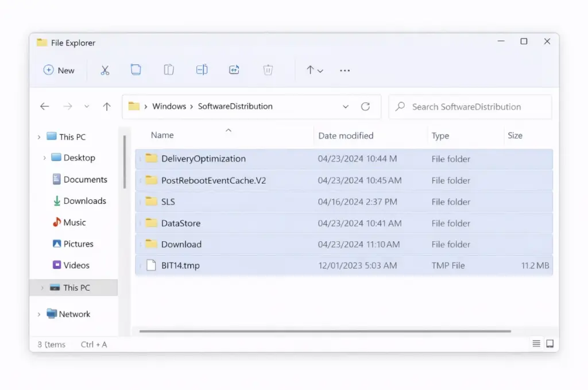588x390 pixels.
Task: Delete the selected items
Action: point(268,69)
